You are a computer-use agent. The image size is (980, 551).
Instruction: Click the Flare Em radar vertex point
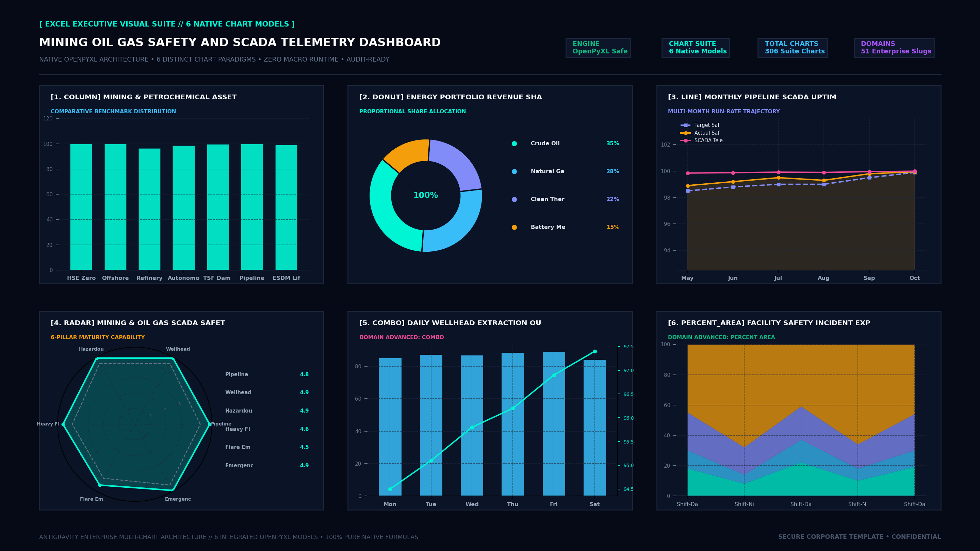(100, 485)
